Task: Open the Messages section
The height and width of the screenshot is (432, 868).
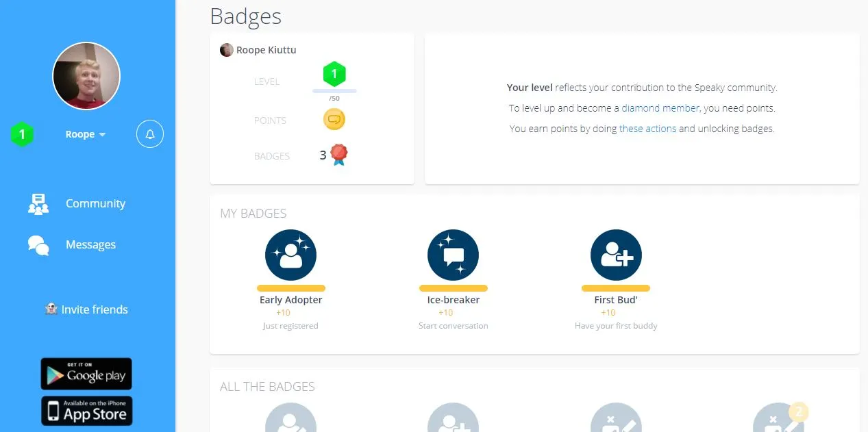Action: (x=90, y=244)
